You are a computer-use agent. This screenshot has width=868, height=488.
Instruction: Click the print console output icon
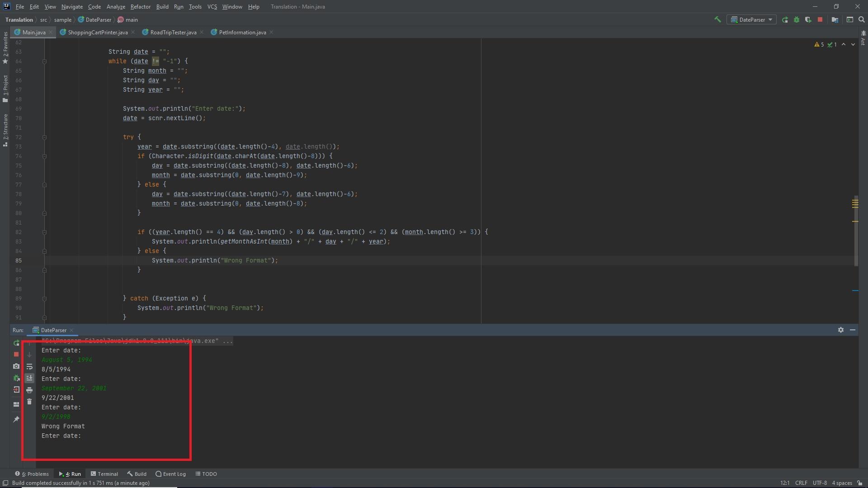pos(29,390)
